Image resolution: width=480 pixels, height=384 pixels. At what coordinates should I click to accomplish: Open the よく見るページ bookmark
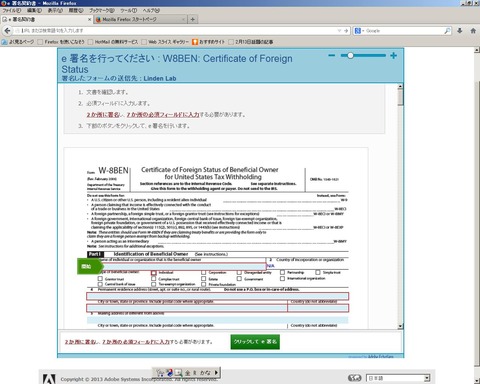click(18, 42)
